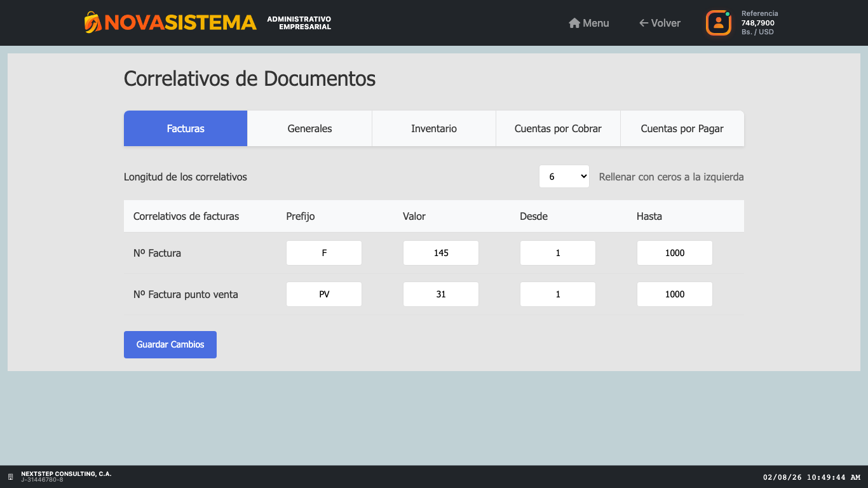Click the J-31446780-8 tax ID text

point(42,480)
